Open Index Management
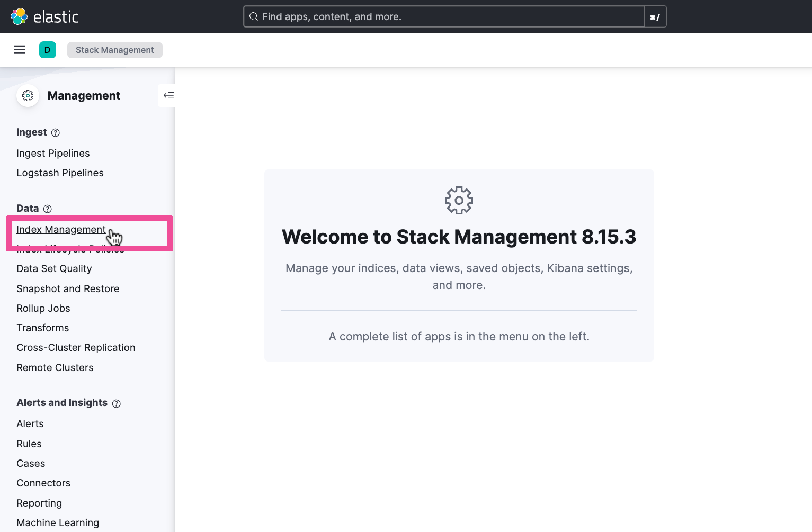The image size is (812, 532). 61,229
